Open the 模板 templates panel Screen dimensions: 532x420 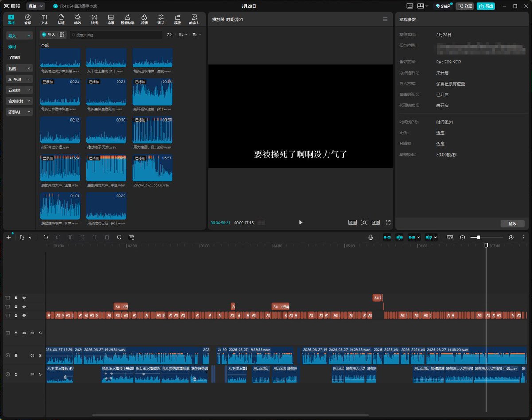tap(177, 19)
